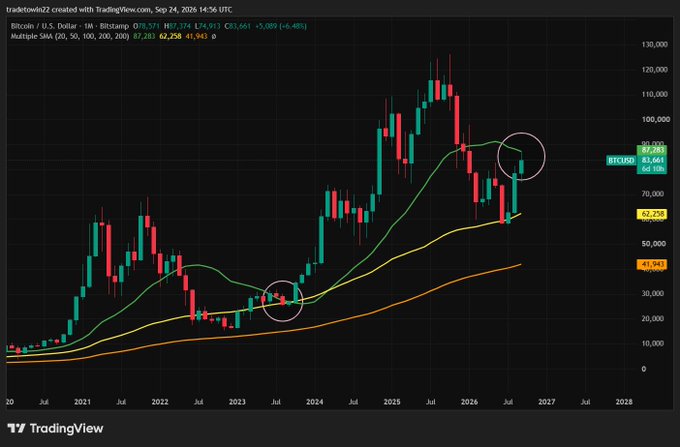Click the 2023 label on the time axis
Image resolution: width=680 pixels, height=447 pixels.
pyautogui.click(x=237, y=402)
